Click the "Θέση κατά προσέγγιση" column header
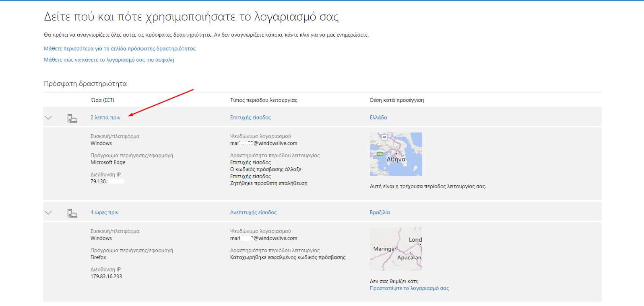The height and width of the screenshot is (306, 644). click(x=396, y=100)
